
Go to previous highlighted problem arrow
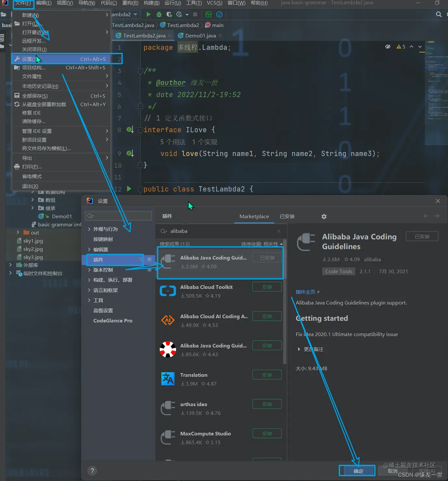coord(412,47)
